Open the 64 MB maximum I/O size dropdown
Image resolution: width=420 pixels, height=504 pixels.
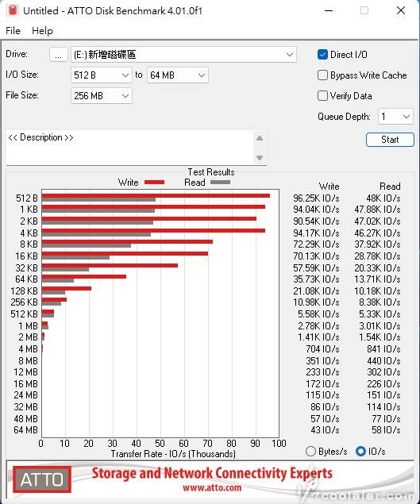[178, 75]
